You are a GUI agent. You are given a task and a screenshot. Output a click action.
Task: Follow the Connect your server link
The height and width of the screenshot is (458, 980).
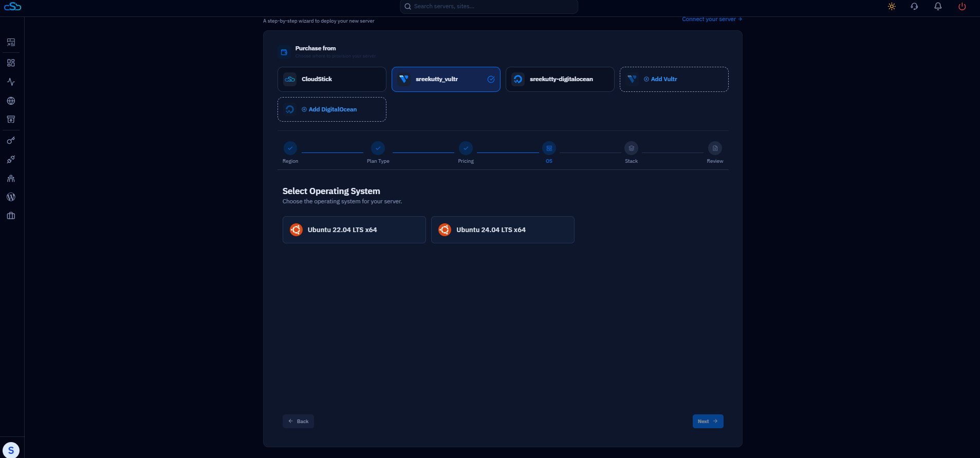tap(712, 20)
